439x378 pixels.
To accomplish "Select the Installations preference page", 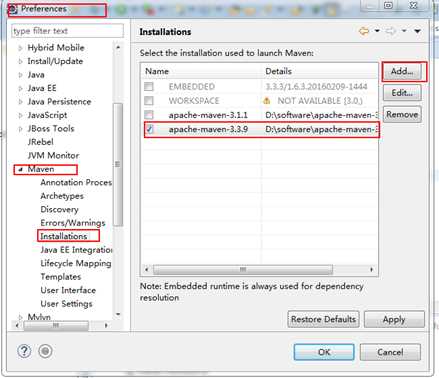I will 64,236.
